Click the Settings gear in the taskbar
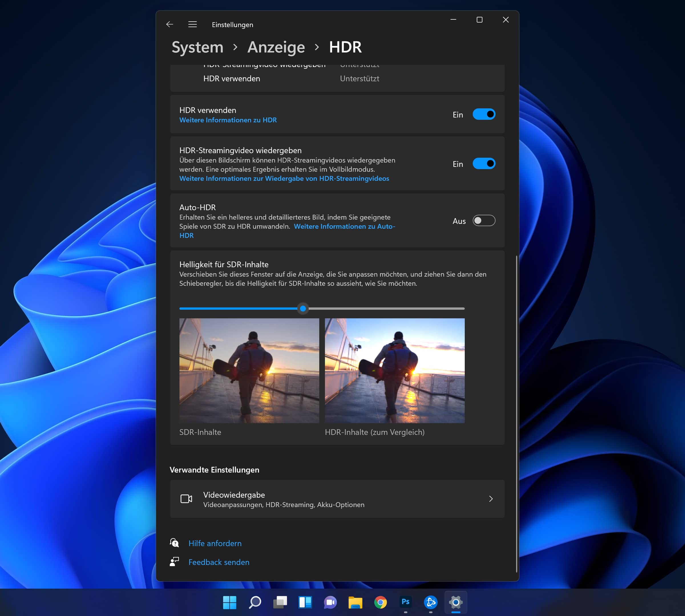Screen dimensions: 685x616 point(456,602)
